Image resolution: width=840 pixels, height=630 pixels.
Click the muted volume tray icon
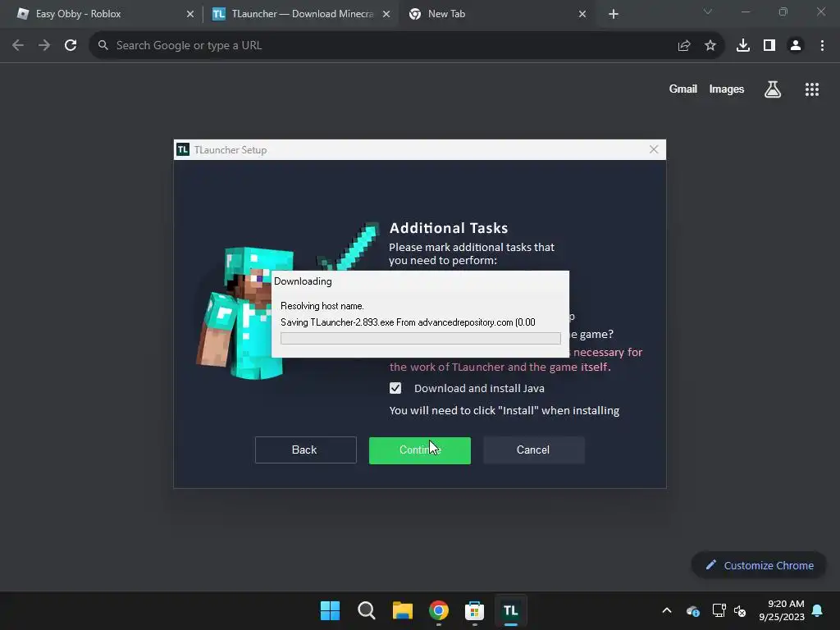tap(740, 610)
